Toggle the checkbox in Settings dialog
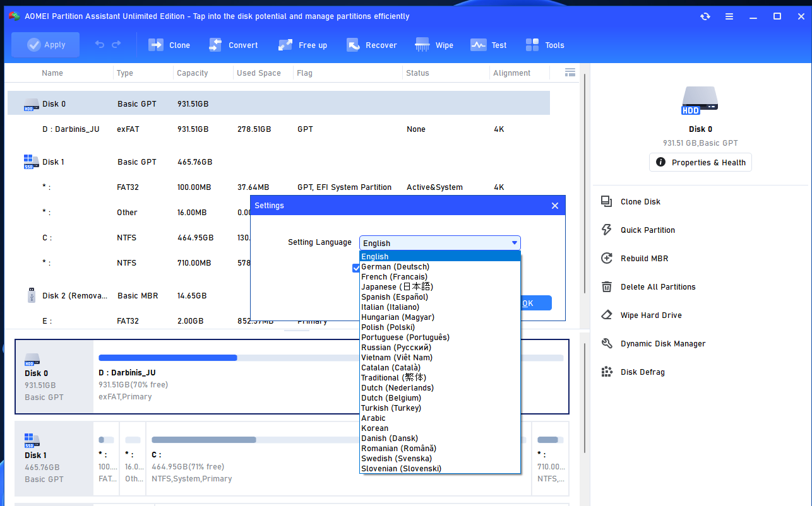The height and width of the screenshot is (506, 812). point(356,268)
